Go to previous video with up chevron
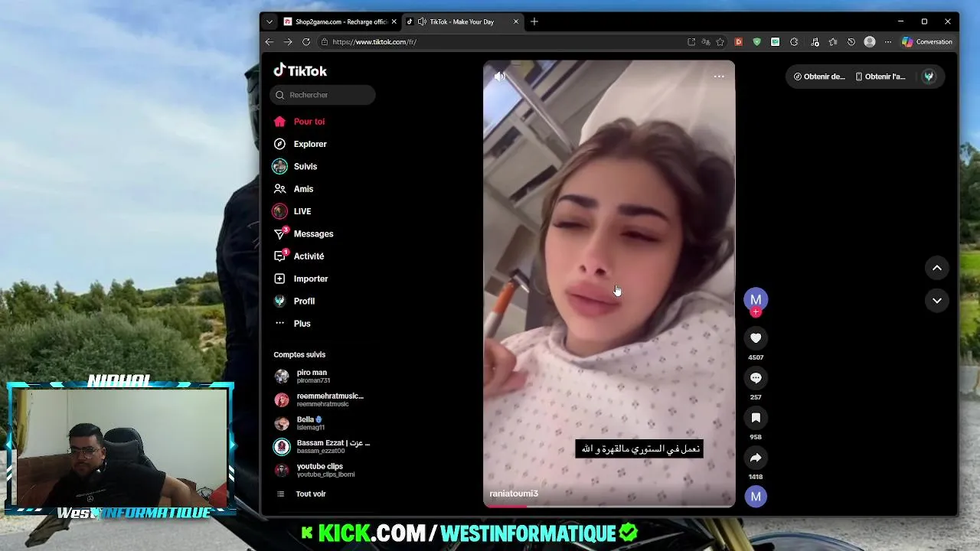Viewport: 980px width, 551px height. (x=937, y=268)
